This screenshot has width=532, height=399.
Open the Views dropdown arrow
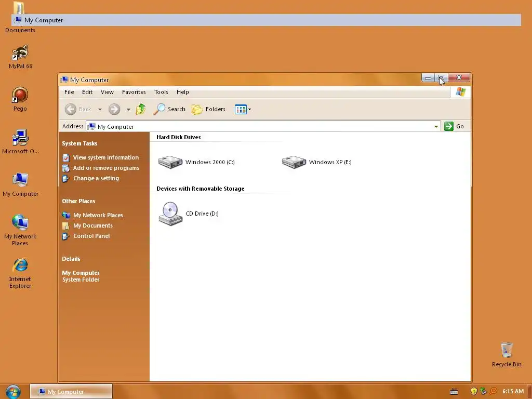(250, 110)
